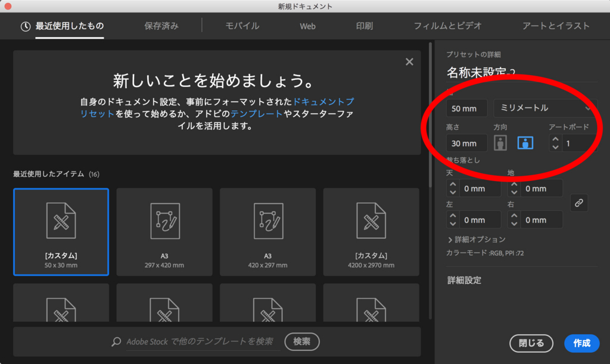Decrease the 左 bleed value
The height and width of the screenshot is (364, 610).
453,224
